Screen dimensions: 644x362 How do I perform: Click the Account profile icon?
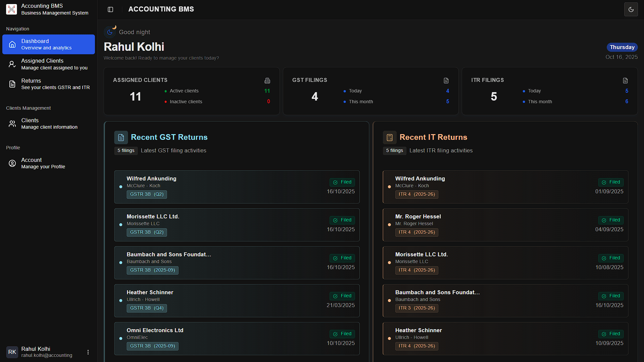pyautogui.click(x=12, y=163)
